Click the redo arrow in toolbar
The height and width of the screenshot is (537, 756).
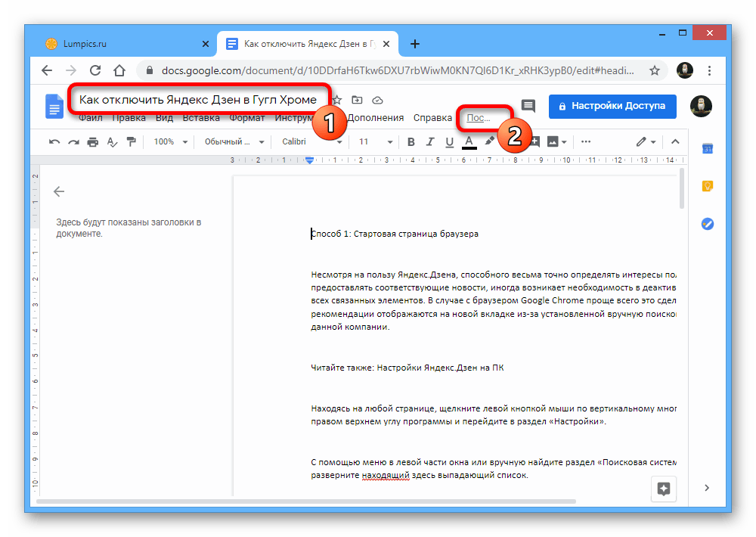pos(73,141)
